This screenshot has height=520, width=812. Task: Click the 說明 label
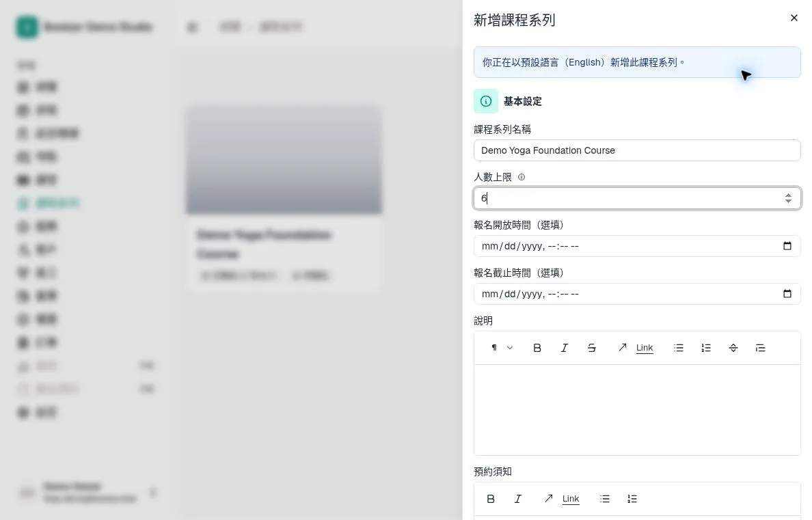pos(483,320)
